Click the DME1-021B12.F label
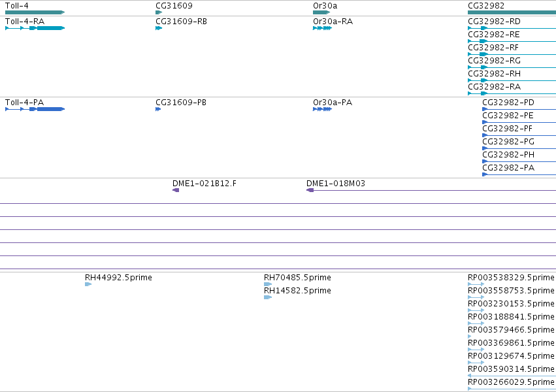Screen dimensions: 556x392 [204, 184]
